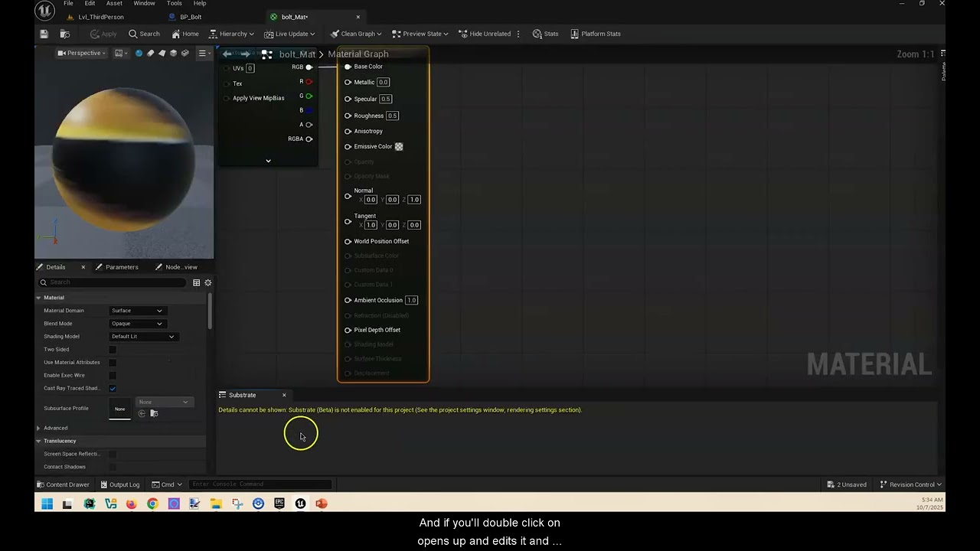The width and height of the screenshot is (980, 551).
Task: Click the Base Color input pin
Action: point(348,67)
